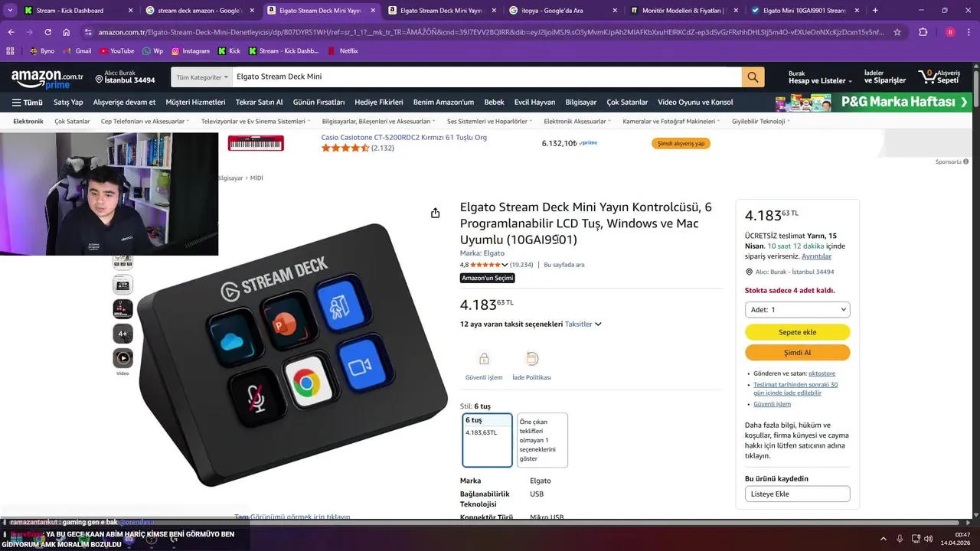Select the featured-offers style option box
980x551 pixels.
pos(542,440)
